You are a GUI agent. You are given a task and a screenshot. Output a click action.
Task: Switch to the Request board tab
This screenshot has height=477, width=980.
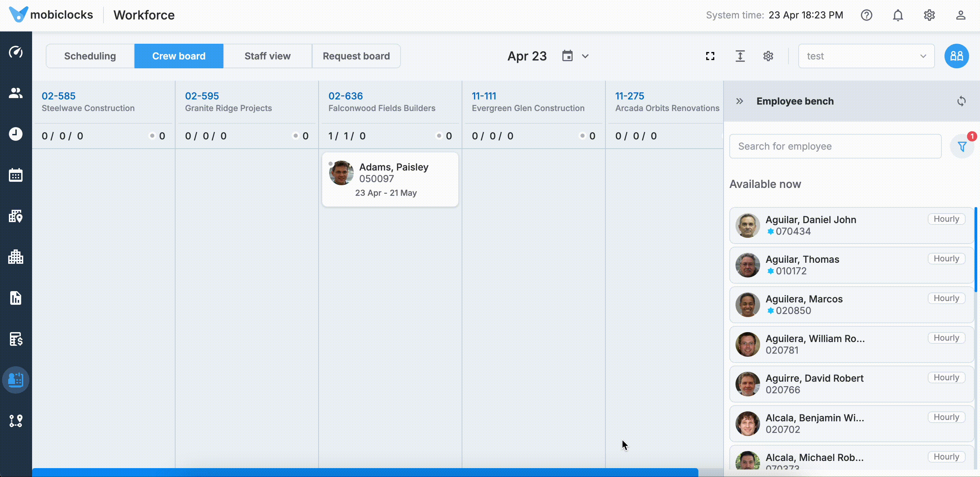point(356,56)
